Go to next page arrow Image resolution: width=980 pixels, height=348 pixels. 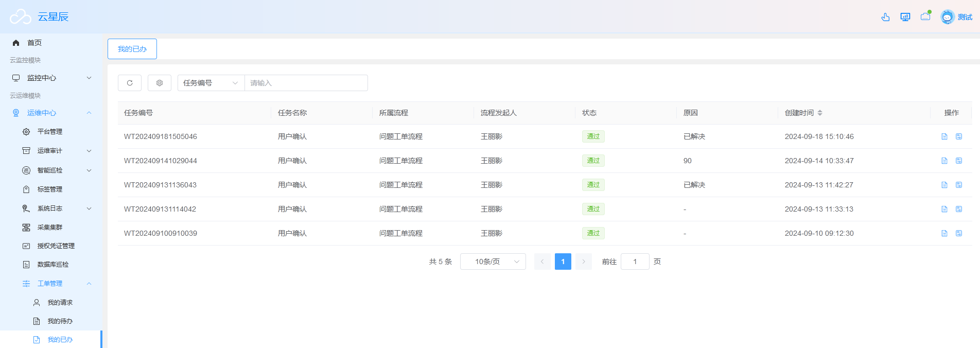pyautogui.click(x=584, y=262)
